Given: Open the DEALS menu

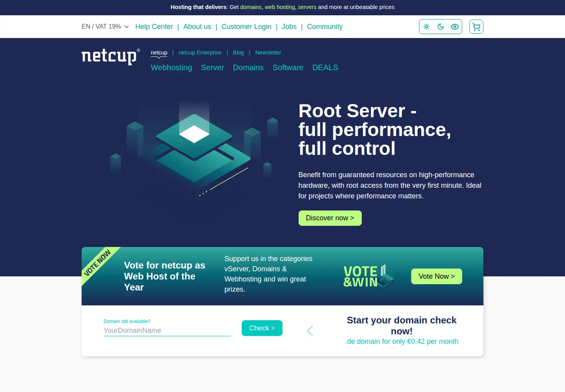Looking at the screenshot, I should (325, 67).
